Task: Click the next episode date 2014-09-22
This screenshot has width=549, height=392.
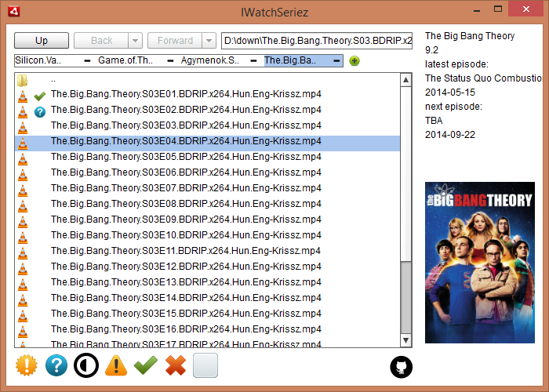Action: click(450, 135)
